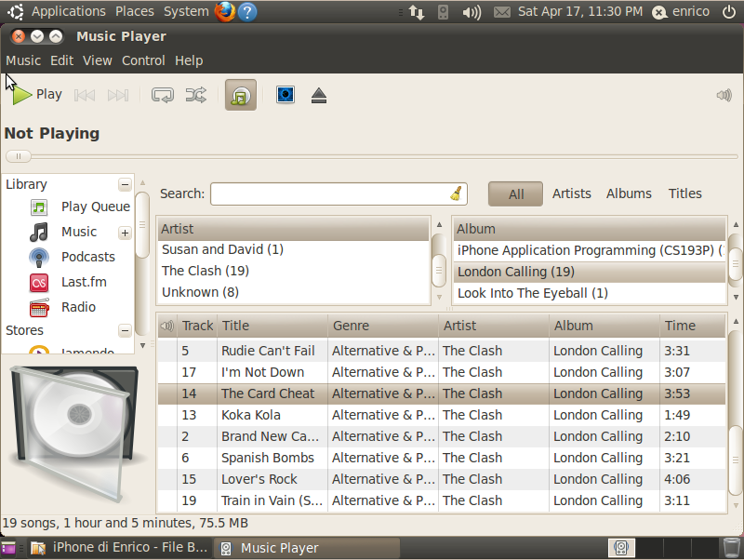Toggle the browser pane button
Image resolution: width=744 pixels, height=560 pixels.
pos(241,95)
